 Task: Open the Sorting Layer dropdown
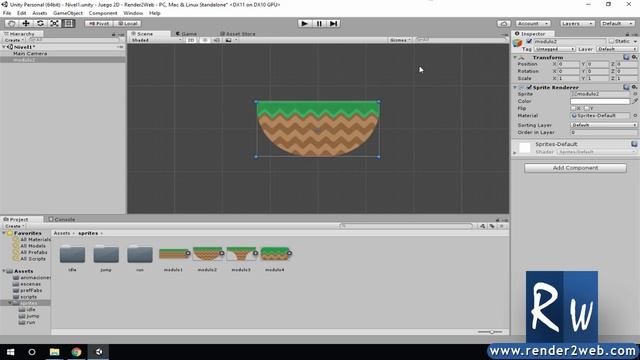[x=604, y=125]
